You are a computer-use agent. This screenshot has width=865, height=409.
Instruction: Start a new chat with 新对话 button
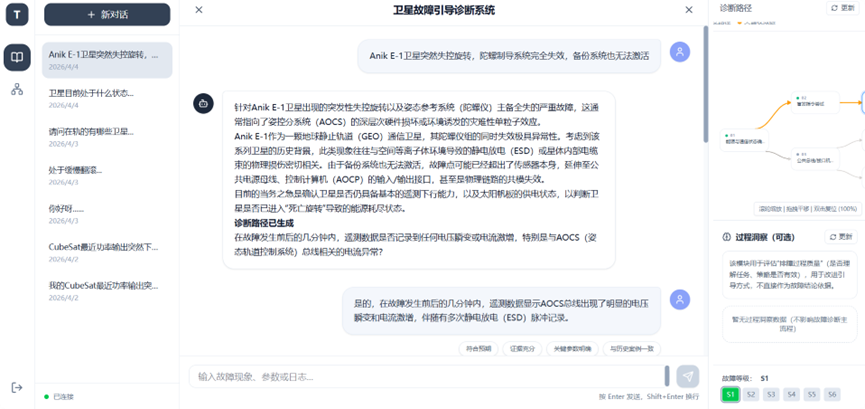[107, 14]
